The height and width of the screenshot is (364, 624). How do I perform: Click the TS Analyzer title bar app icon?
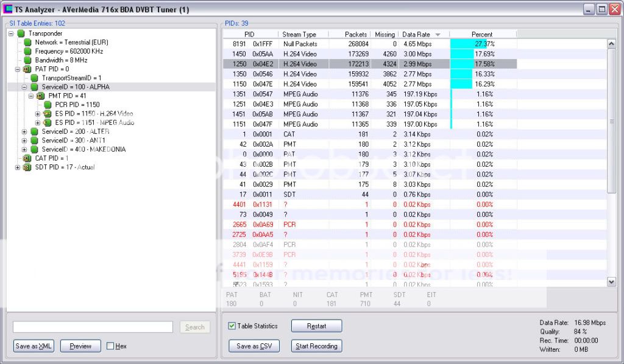point(7,9)
